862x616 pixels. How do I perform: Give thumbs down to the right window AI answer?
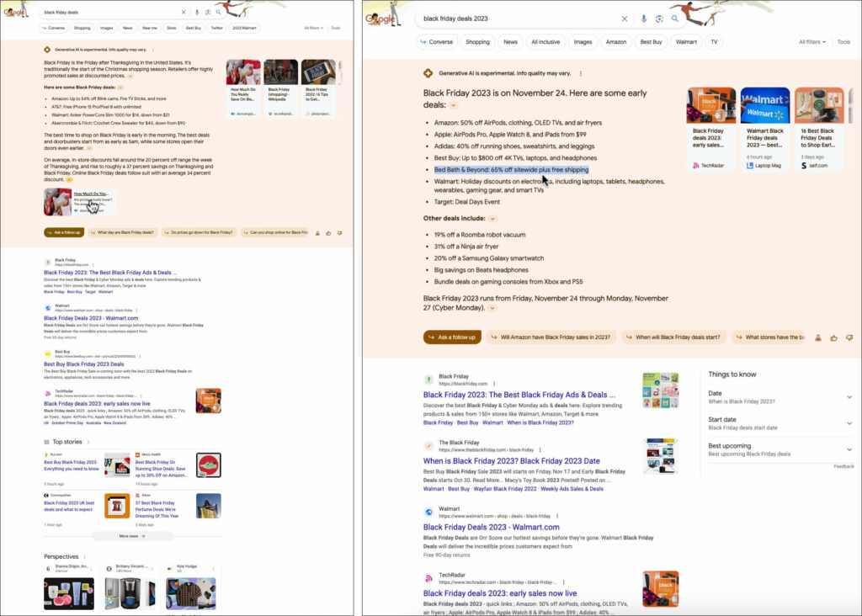[x=849, y=337]
